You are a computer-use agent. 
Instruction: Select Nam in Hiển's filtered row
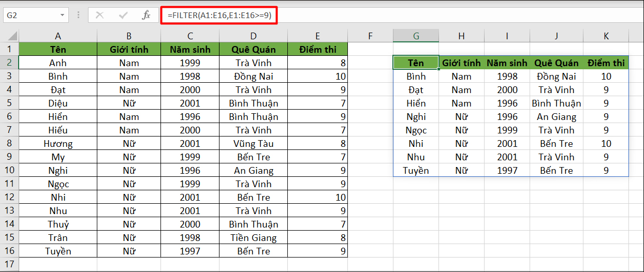tap(461, 103)
